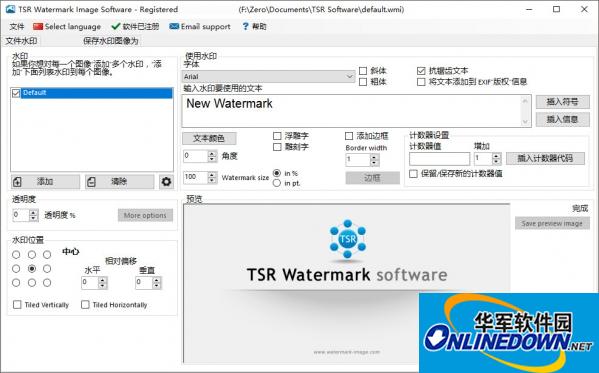
Task: Select the in % size radio button
Action: (x=277, y=173)
